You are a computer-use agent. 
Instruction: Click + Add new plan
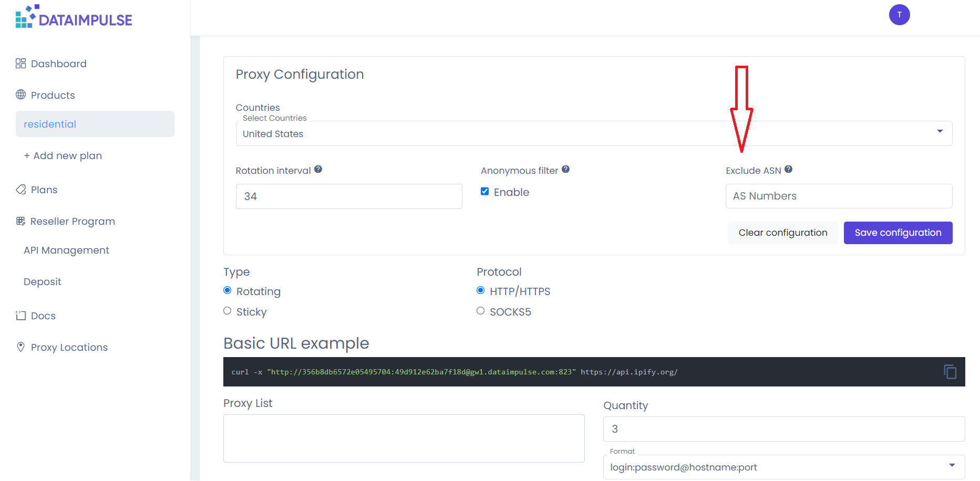click(63, 156)
